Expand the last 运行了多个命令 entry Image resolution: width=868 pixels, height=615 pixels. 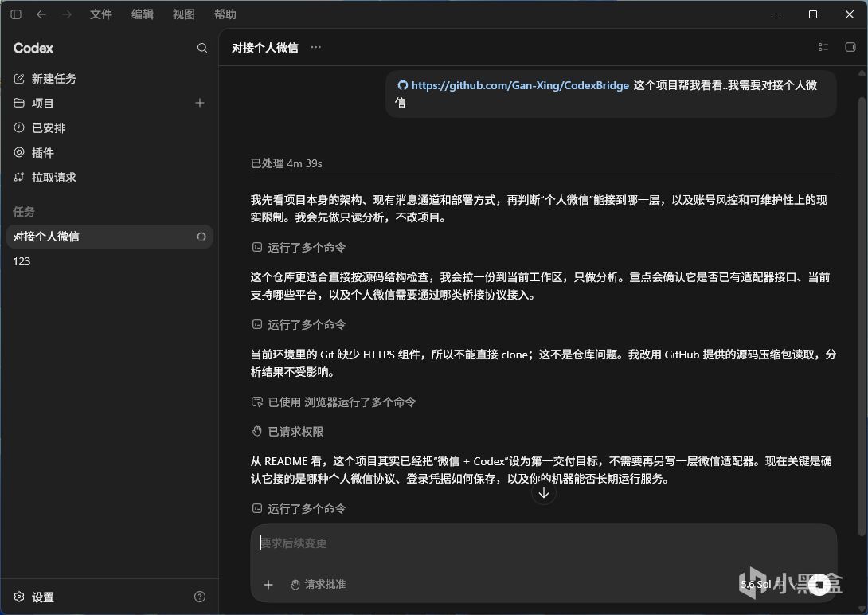pos(299,509)
